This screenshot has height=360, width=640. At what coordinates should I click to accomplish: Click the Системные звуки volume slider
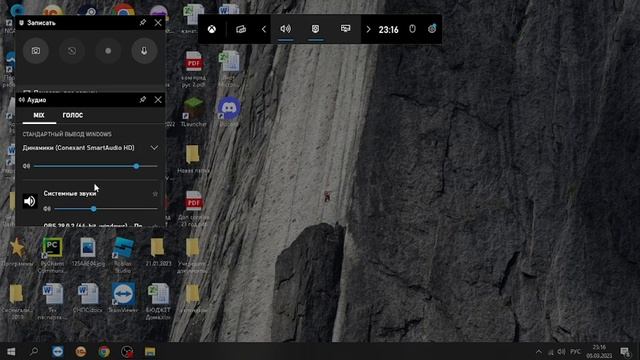coord(106,209)
